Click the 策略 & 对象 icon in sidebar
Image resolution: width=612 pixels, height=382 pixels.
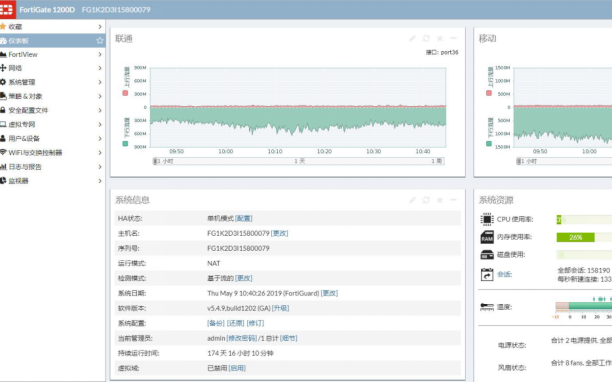click(3, 96)
